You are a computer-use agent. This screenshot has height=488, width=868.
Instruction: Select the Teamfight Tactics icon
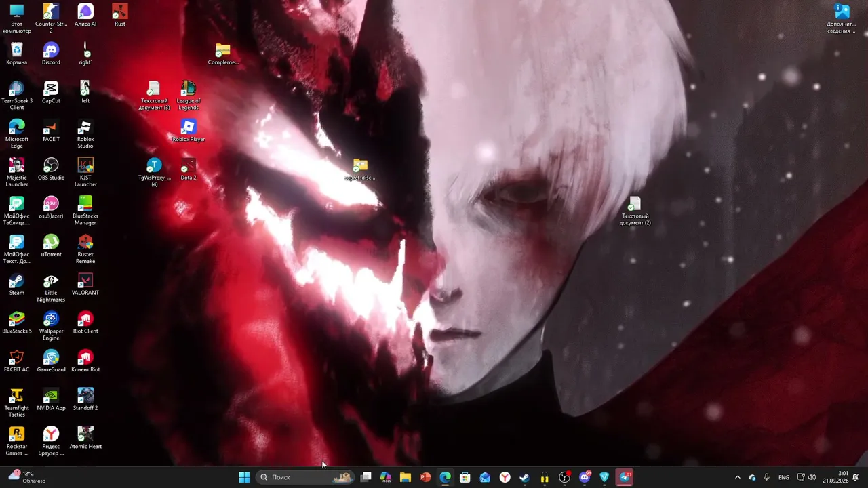click(x=16, y=403)
